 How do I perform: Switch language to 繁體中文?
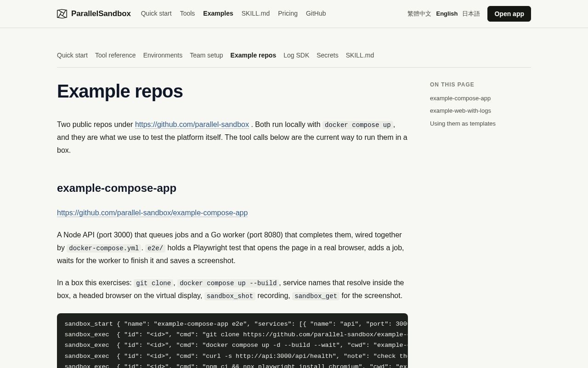(419, 14)
